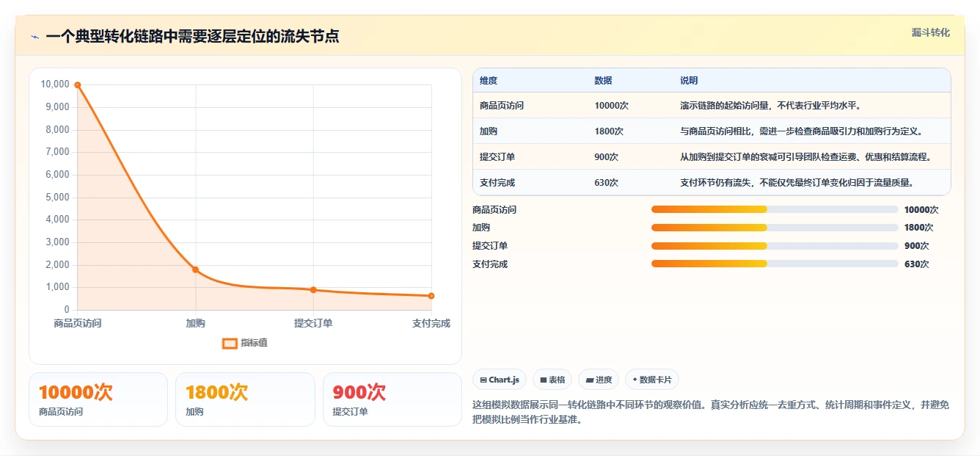980x456 pixels.
Task: Click table cell 900次
Action: click(607, 157)
